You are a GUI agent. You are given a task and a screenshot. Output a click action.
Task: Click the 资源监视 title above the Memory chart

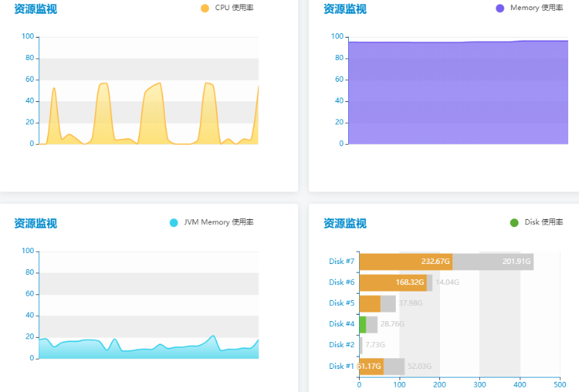coord(345,9)
